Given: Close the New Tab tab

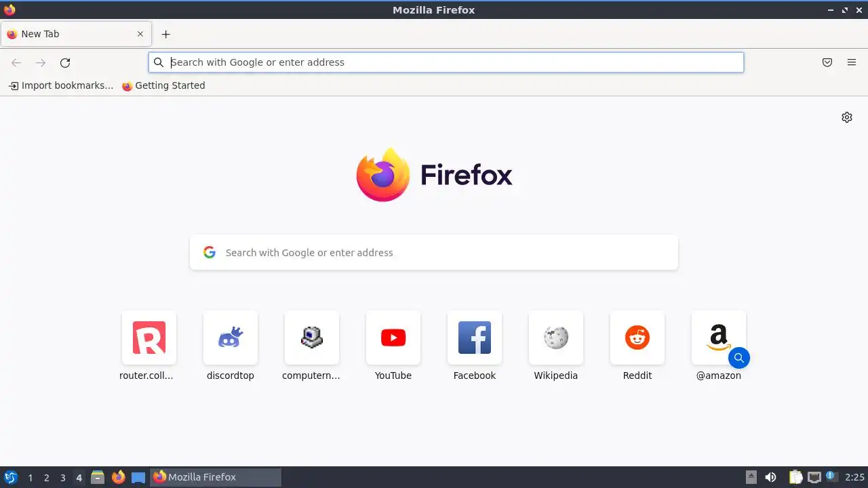Looking at the screenshot, I should tap(140, 34).
